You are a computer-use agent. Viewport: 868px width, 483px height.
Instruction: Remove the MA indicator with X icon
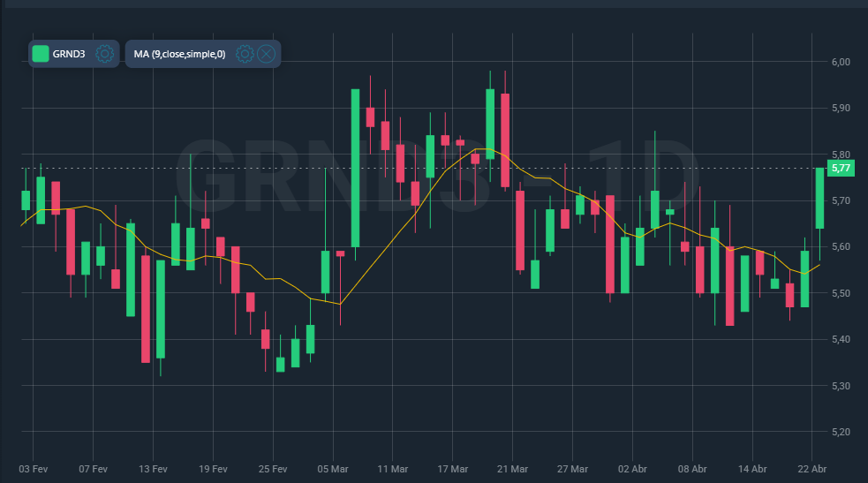(267, 54)
